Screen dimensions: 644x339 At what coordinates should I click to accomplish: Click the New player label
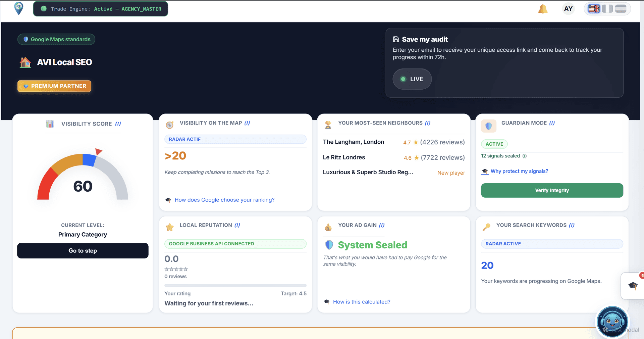[x=451, y=173]
